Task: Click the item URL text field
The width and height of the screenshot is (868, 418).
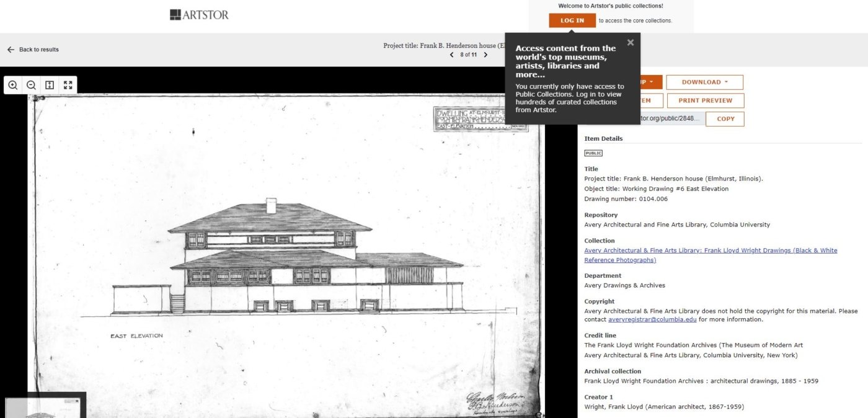Action: [x=672, y=118]
